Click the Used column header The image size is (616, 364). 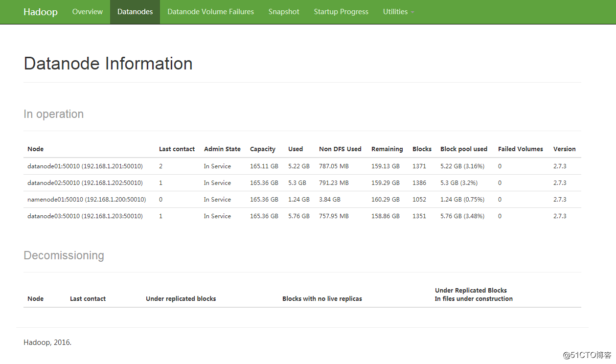tap(296, 149)
